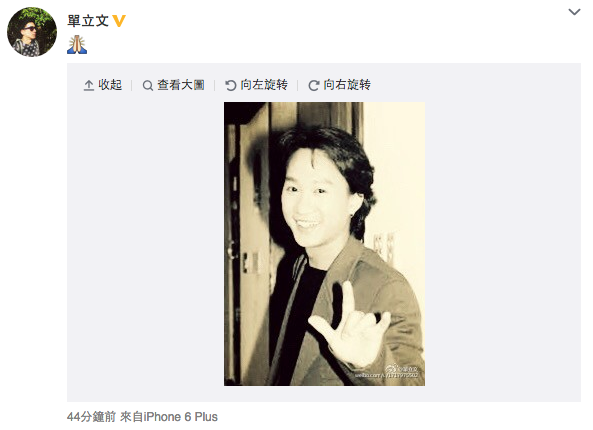Click the collapse upward arrow icon
593x430 pixels.
[88, 85]
